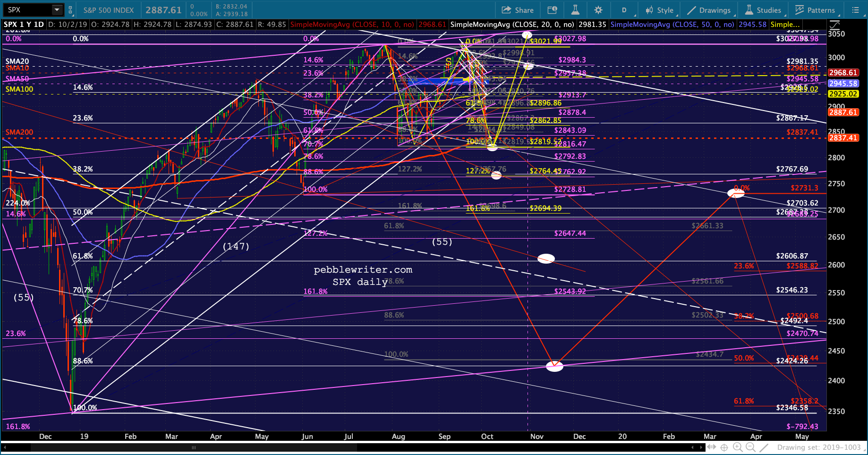Click the (147) annotation on chart
Viewport: 868px width, 455px height.
[x=236, y=246]
